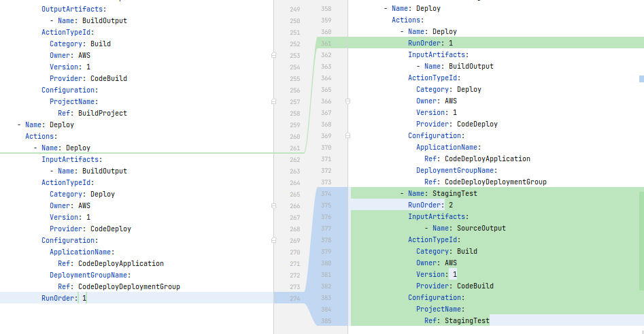Toggle fold marker at right line 383
This screenshot has width=644, height=334.
348,298
